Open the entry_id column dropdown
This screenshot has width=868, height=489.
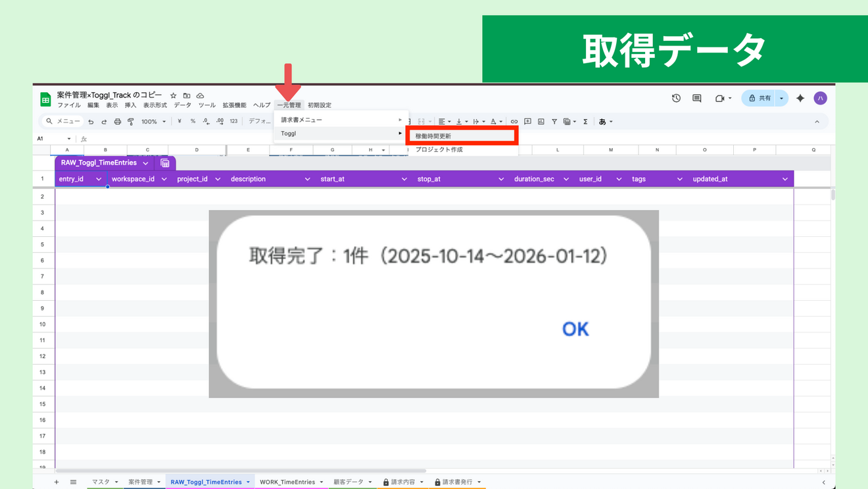click(99, 179)
